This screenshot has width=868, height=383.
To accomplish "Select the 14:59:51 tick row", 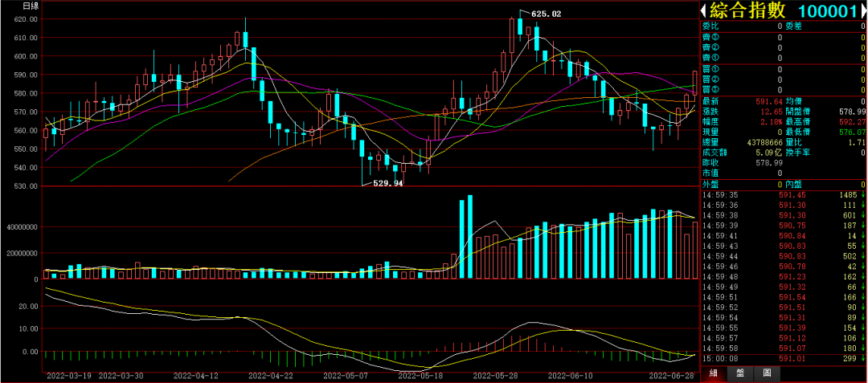I will click(x=784, y=297).
